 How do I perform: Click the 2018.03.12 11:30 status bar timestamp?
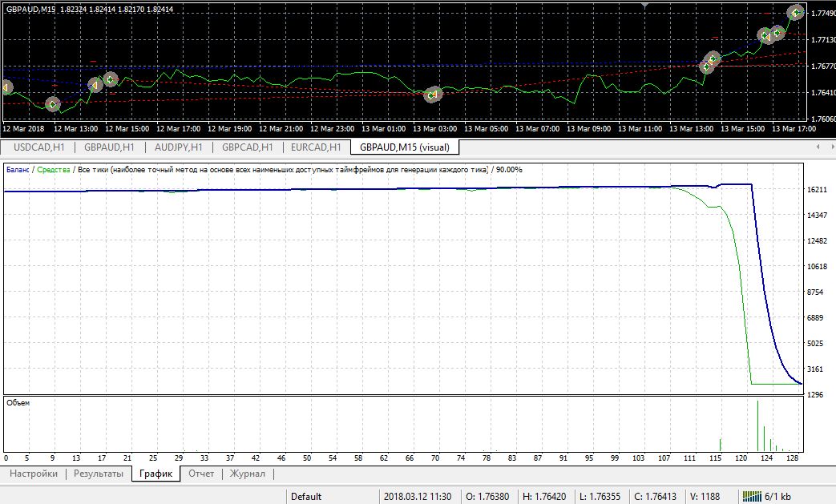click(418, 497)
